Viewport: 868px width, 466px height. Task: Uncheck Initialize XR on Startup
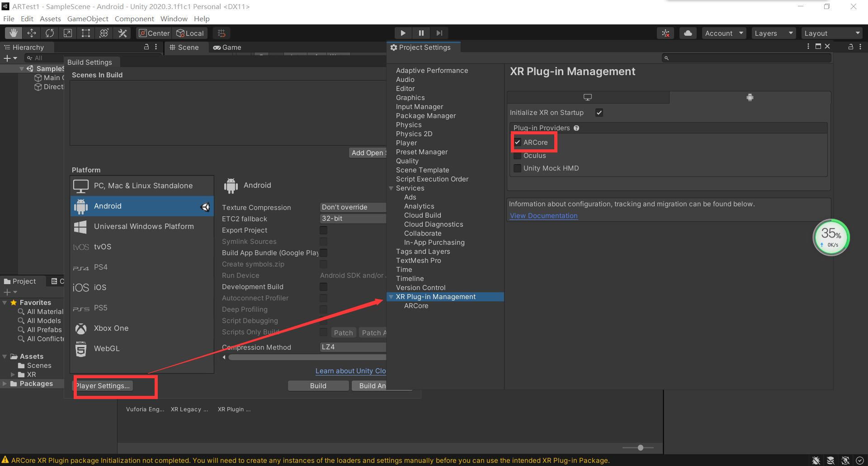pyautogui.click(x=599, y=112)
